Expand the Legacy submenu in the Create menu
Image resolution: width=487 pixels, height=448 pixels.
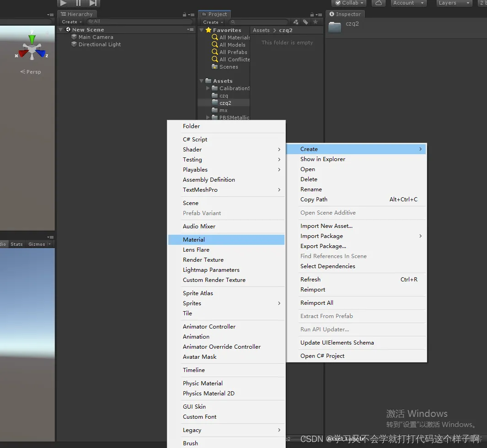coord(192,430)
